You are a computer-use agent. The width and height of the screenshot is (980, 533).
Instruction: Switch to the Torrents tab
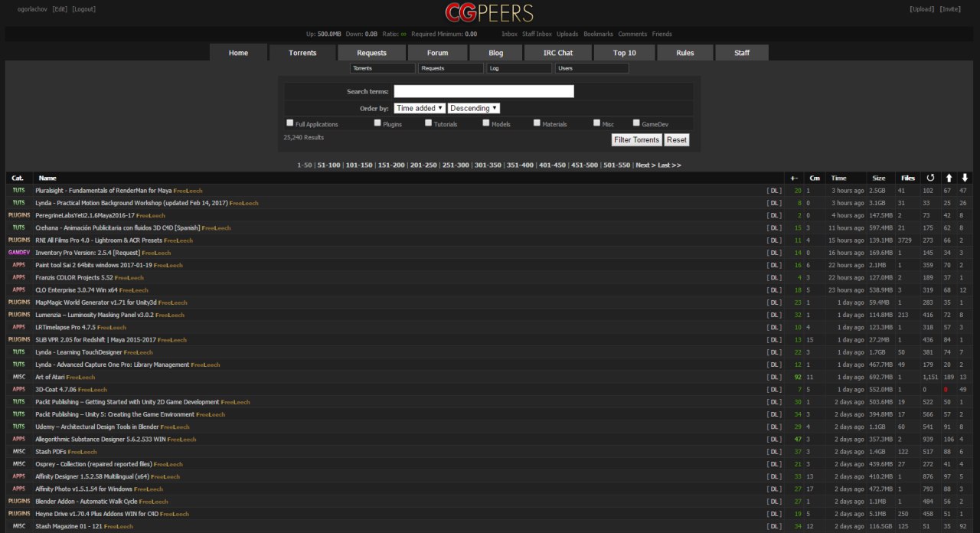coord(302,53)
